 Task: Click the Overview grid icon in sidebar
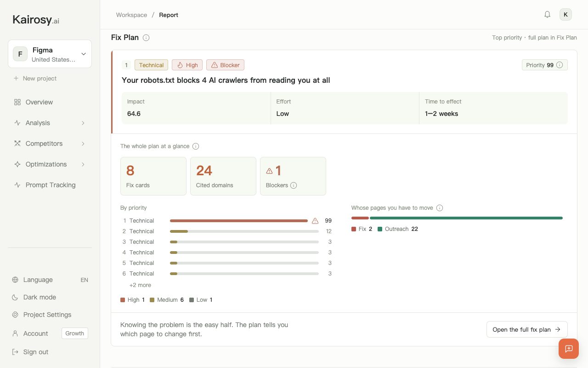[x=17, y=102]
